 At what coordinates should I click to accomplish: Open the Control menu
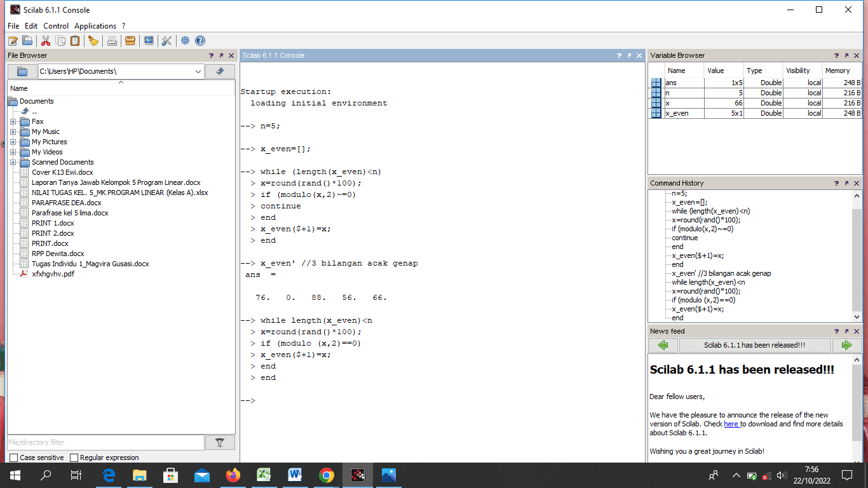tap(56, 26)
